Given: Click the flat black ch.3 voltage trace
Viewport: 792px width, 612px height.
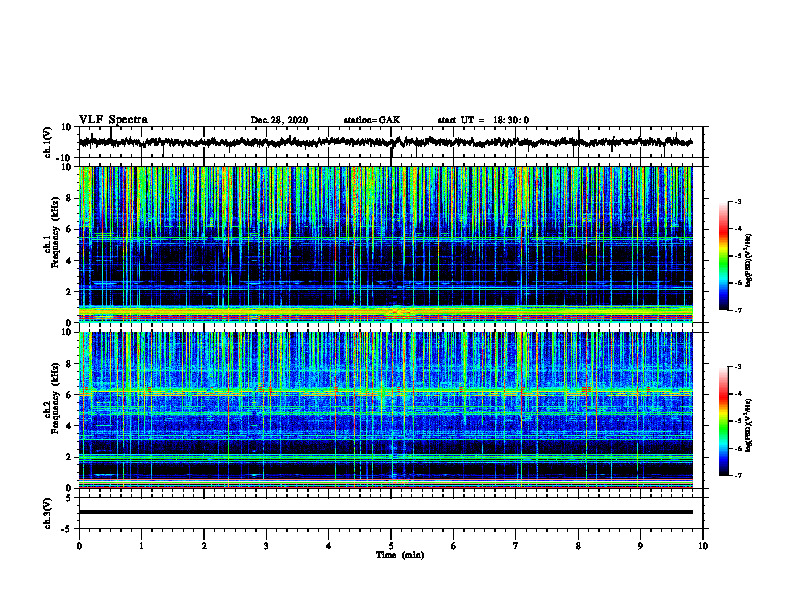Looking at the screenshot, I should 385,512.
